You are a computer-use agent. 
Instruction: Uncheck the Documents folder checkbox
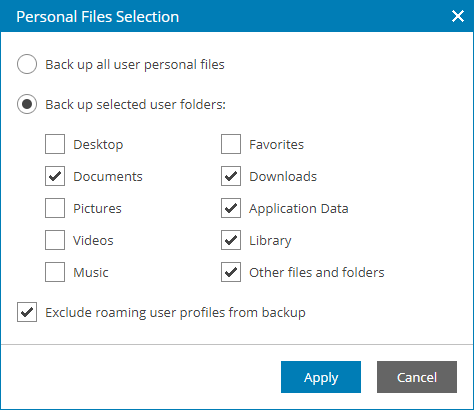(55, 176)
